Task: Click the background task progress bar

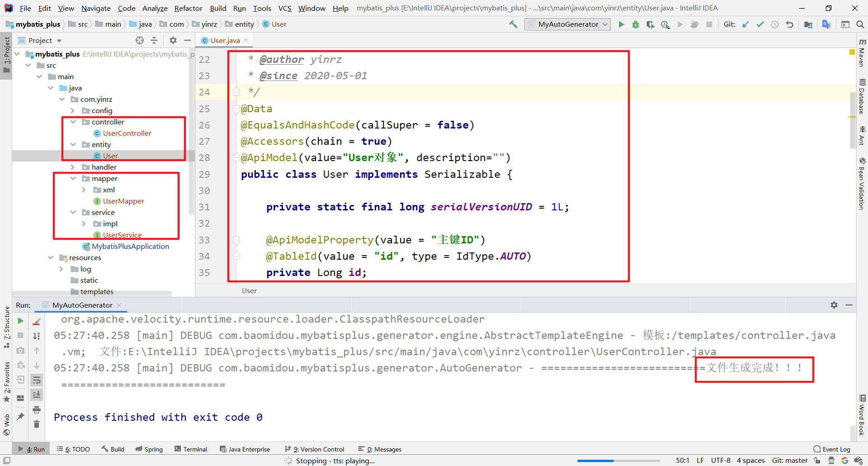Action: pyautogui.click(x=618, y=461)
